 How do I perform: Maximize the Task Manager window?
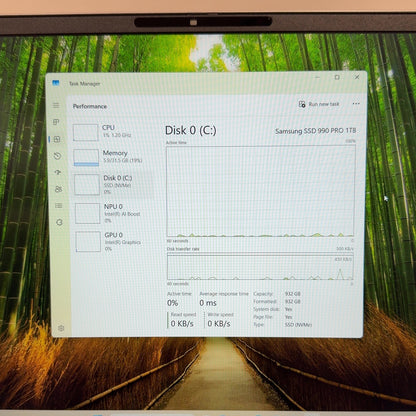pyautogui.click(x=337, y=77)
